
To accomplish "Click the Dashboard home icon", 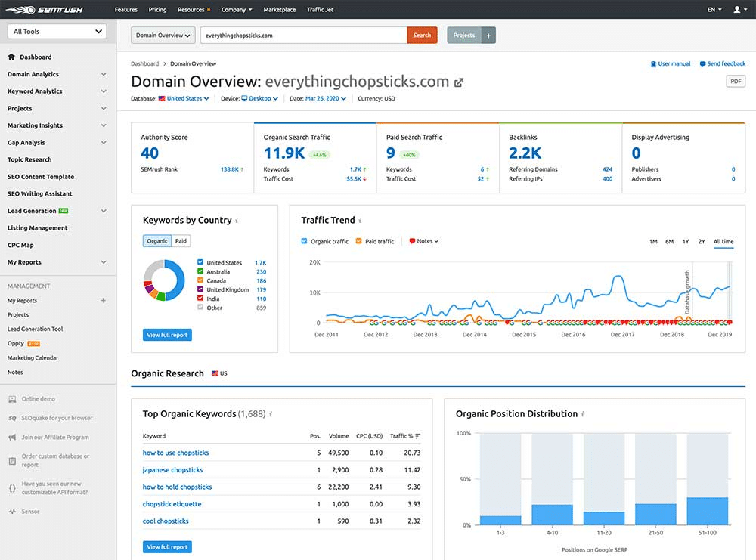I will [11, 57].
